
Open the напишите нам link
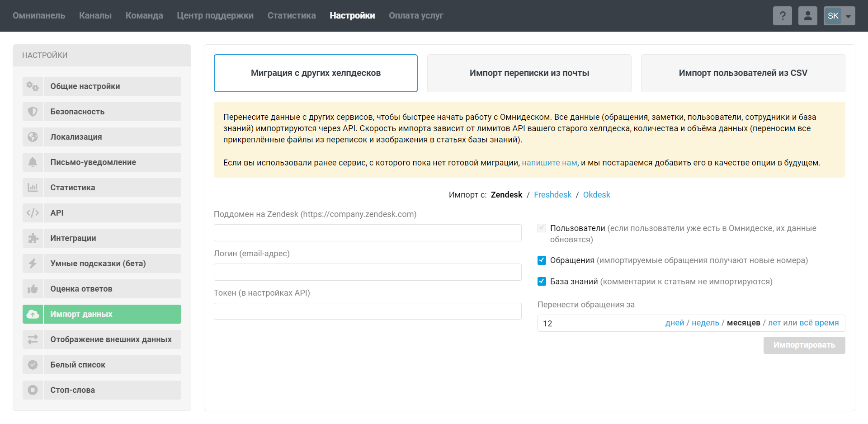(x=549, y=163)
